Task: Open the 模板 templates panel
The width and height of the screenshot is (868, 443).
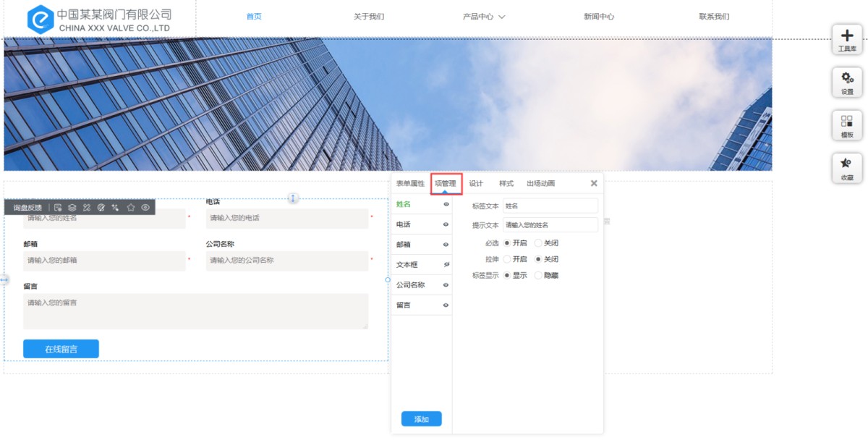Action: 846,125
